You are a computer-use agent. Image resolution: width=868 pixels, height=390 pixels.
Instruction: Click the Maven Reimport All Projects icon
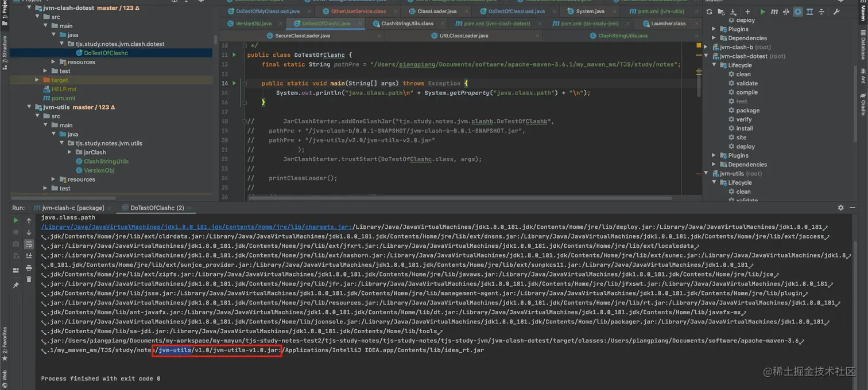(709, 11)
